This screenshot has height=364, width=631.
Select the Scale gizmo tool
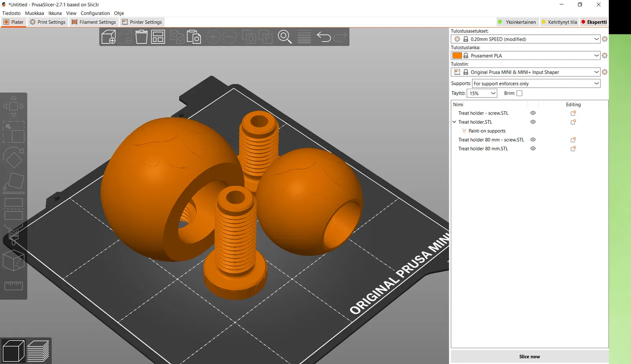click(13, 132)
